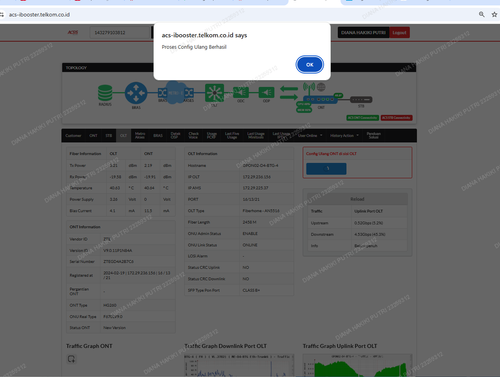Click the METRO-E cloud icon

pos(175,92)
